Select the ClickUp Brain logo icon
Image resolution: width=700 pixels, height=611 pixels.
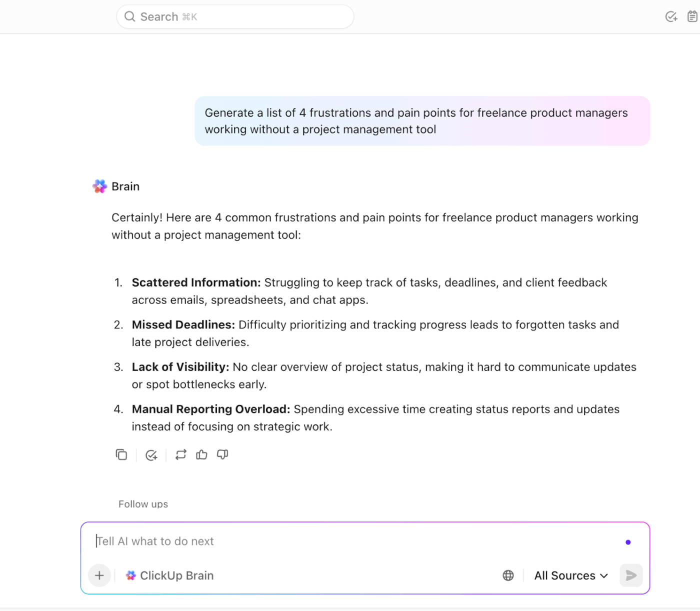[130, 575]
